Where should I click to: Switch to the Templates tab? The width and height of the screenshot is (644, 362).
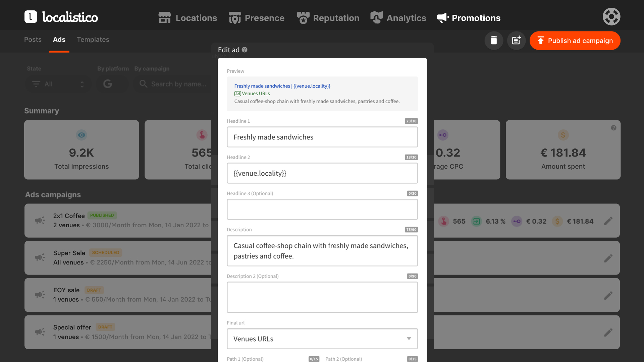click(x=93, y=40)
